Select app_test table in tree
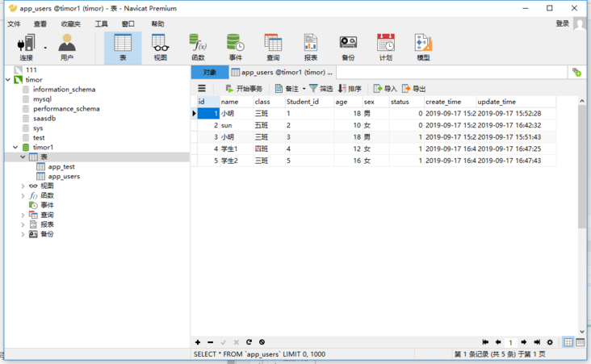The image size is (591, 364). [x=61, y=167]
